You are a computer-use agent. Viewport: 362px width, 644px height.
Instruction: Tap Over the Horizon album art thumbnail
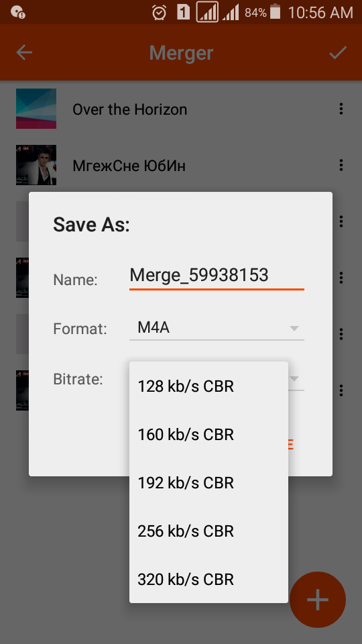click(36, 109)
